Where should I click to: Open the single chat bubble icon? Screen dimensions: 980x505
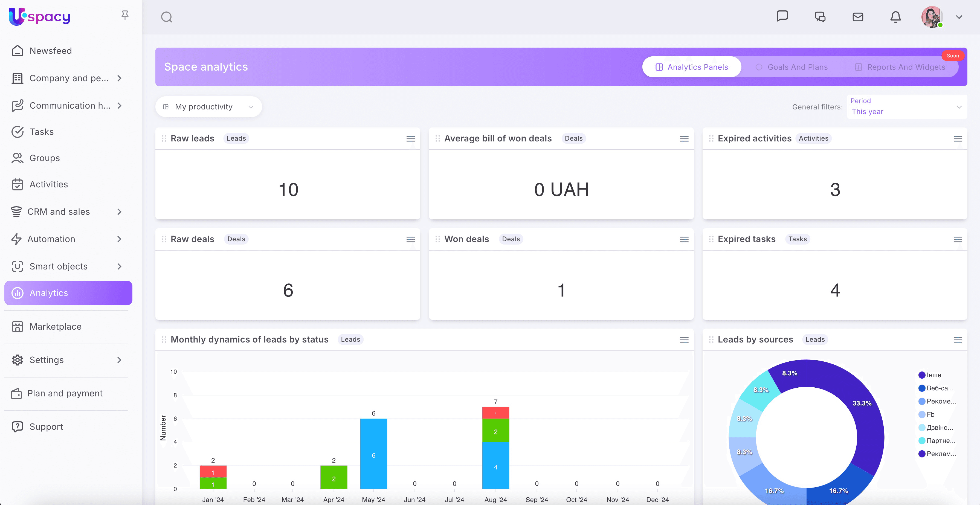point(782,16)
